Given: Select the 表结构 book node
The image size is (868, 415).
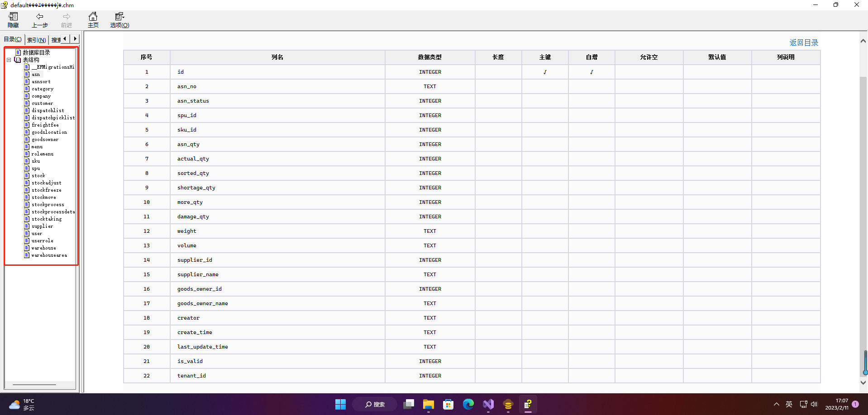Looking at the screenshot, I should tap(31, 60).
